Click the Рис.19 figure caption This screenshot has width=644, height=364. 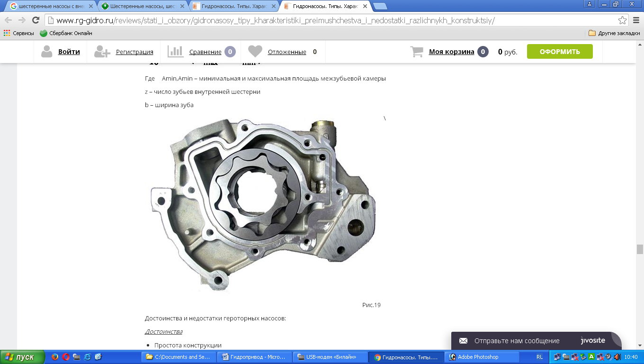pos(372,305)
